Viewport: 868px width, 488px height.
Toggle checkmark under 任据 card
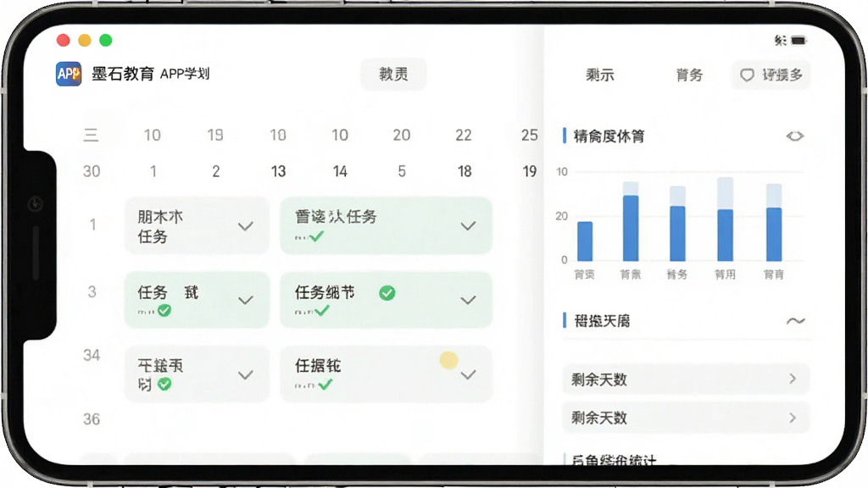point(325,384)
